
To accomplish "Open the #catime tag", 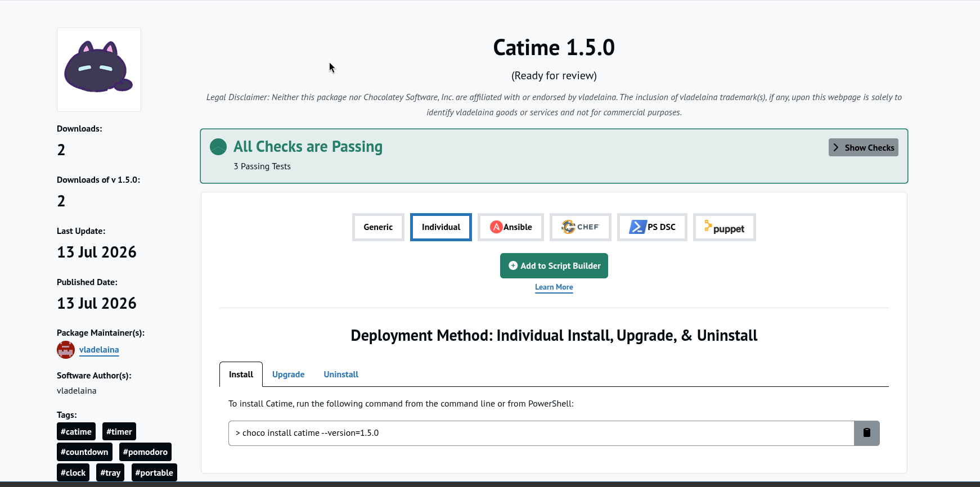I will (x=76, y=432).
